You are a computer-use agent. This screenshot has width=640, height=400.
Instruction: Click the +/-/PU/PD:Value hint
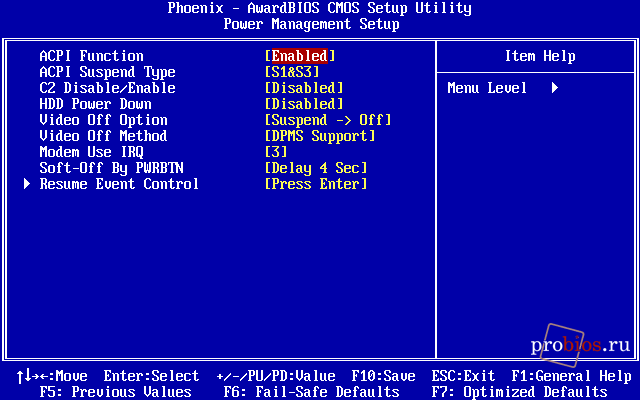[x=276, y=376]
